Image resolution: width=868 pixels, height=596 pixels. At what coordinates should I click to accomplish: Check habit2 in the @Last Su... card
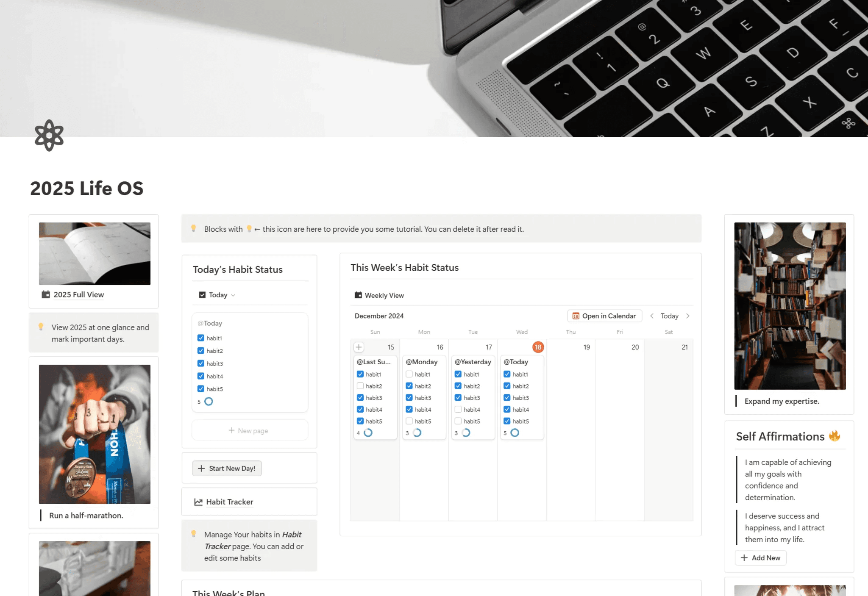coord(360,386)
